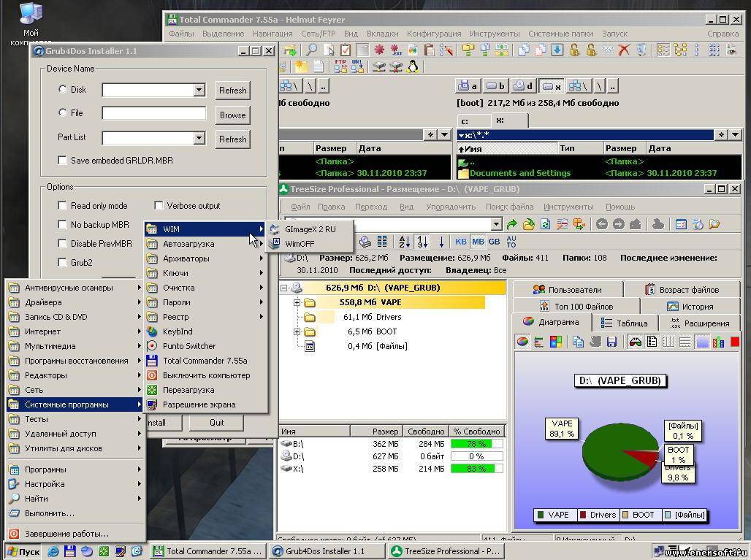The width and height of the screenshot is (751, 560).
Task: Click the back arrow in TreeSize toolbar
Action: (x=601, y=224)
